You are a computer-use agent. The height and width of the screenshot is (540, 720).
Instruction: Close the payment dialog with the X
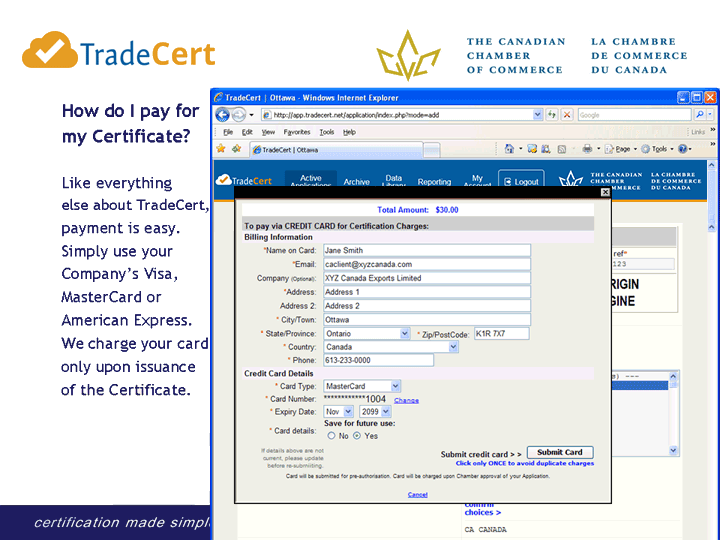[605, 192]
